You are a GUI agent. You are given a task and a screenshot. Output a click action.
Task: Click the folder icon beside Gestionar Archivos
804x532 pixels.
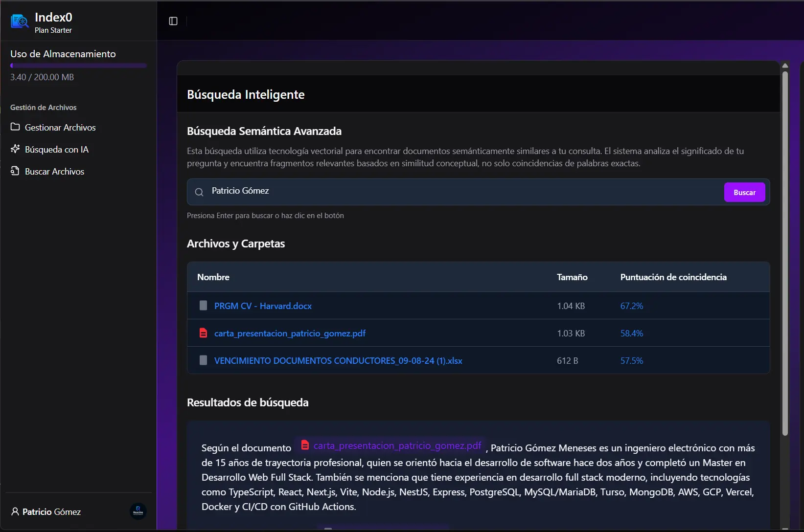click(15, 127)
